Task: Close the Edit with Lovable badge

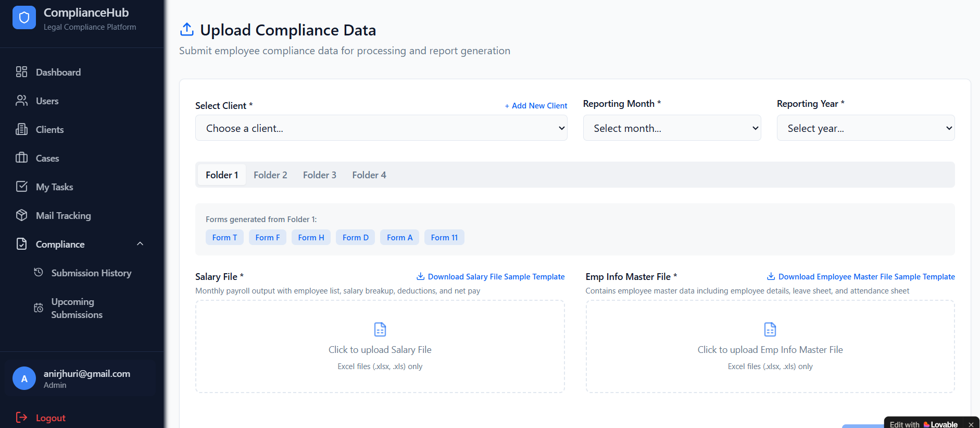Action: [971, 424]
